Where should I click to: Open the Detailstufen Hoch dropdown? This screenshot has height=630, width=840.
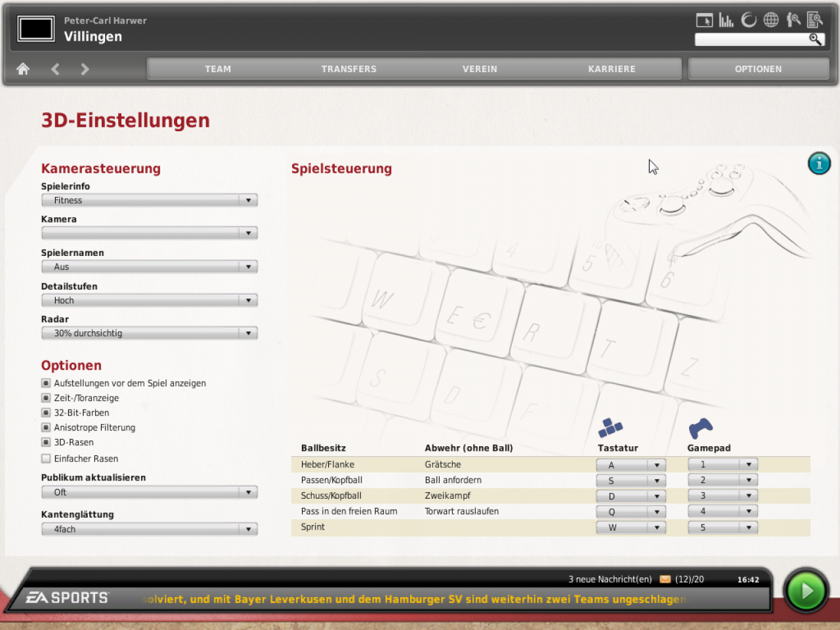(150, 300)
